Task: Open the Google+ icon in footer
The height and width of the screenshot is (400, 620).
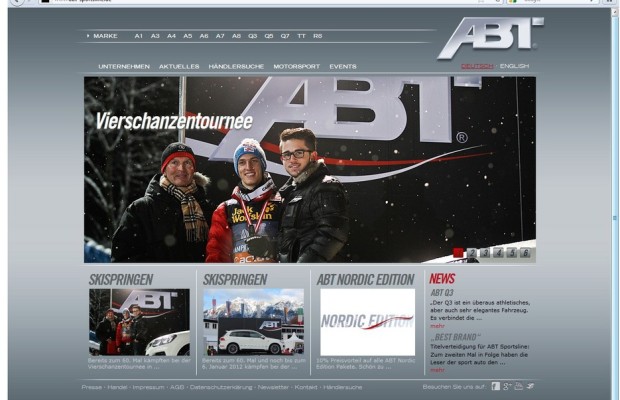Action: coord(507,386)
